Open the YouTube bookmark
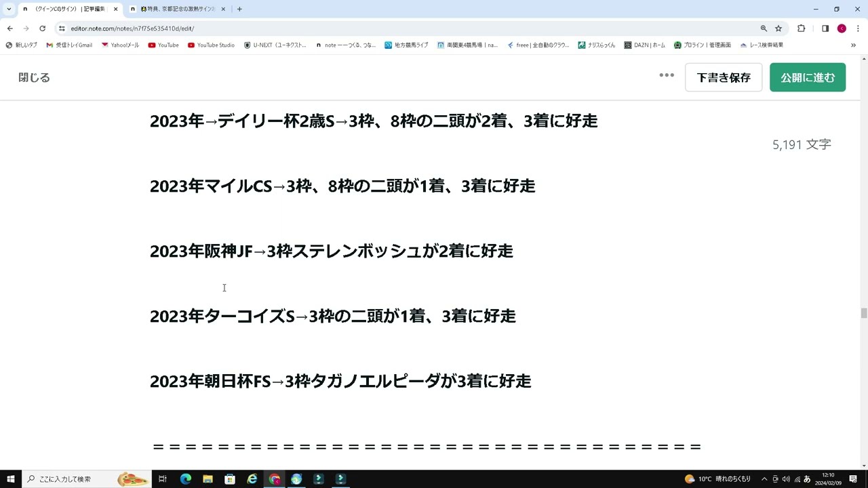Viewport: 868px width, 488px height. point(163,45)
